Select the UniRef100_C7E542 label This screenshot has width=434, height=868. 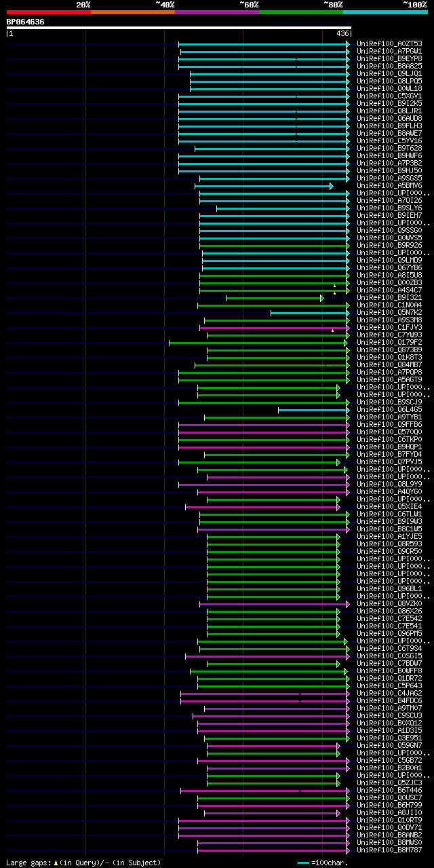tap(389, 619)
